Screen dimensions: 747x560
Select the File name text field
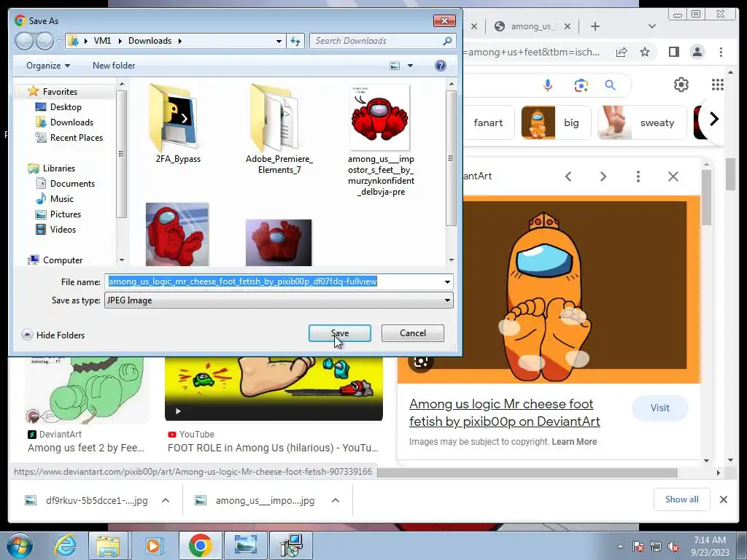click(x=274, y=282)
